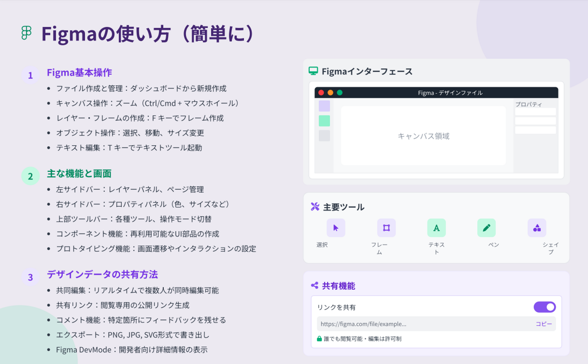Image resolution: width=588 pixels, height=364 pixels.
Task: Click the キャンバス操作 zoom bullet
Action: pos(147,103)
